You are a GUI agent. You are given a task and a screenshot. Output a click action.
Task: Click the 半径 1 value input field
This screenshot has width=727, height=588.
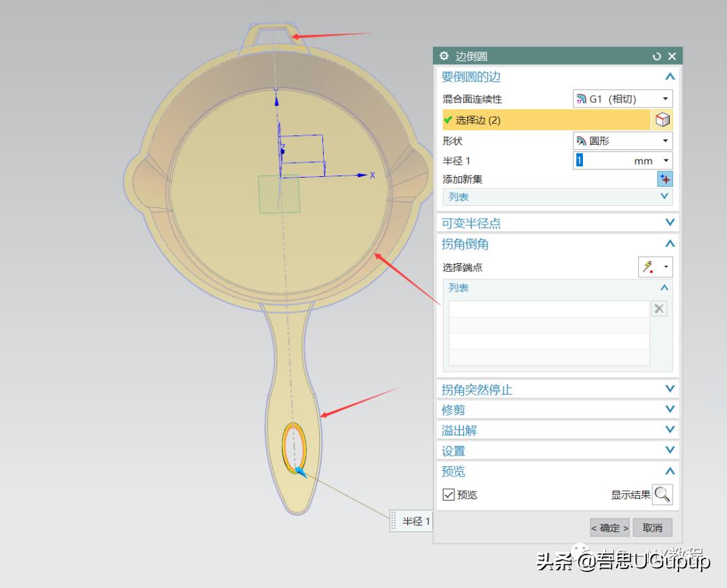(x=602, y=161)
